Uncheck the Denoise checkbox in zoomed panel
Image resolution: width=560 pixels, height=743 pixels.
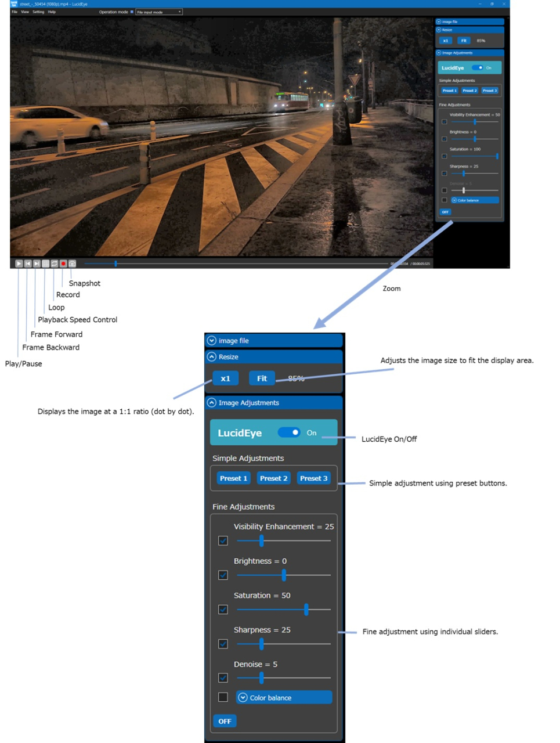pyautogui.click(x=223, y=678)
